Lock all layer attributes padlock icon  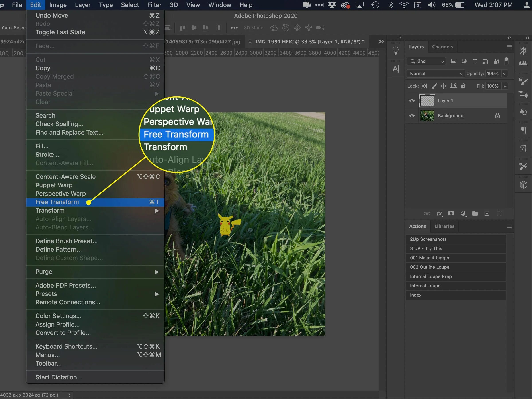tap(463, 86)
